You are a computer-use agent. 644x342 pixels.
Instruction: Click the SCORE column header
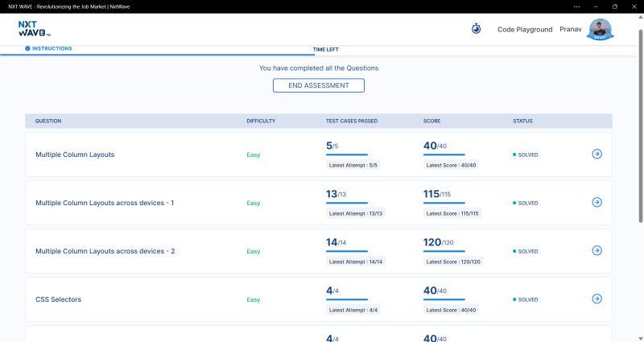(x=431, y=122)
